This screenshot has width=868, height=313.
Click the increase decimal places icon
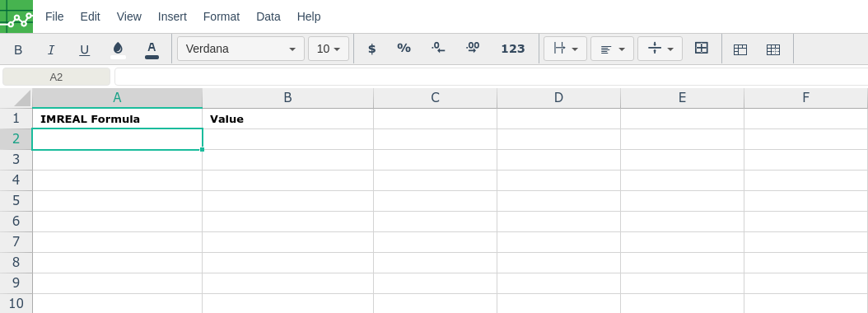[x=472, y=49]
